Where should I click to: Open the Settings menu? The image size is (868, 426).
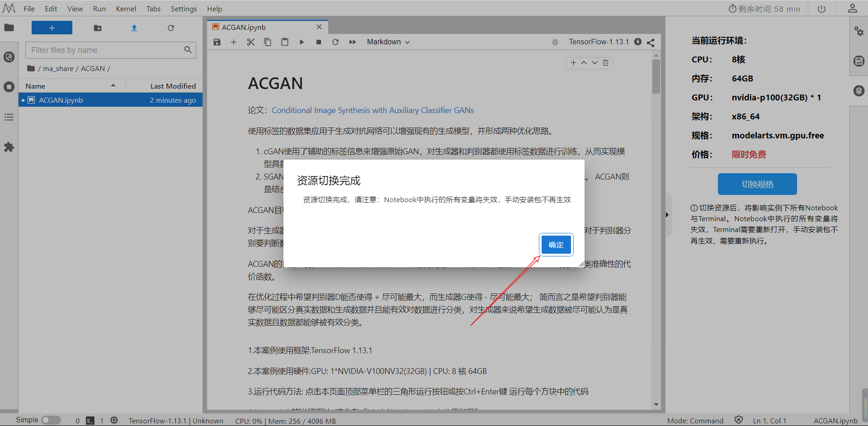184,9
